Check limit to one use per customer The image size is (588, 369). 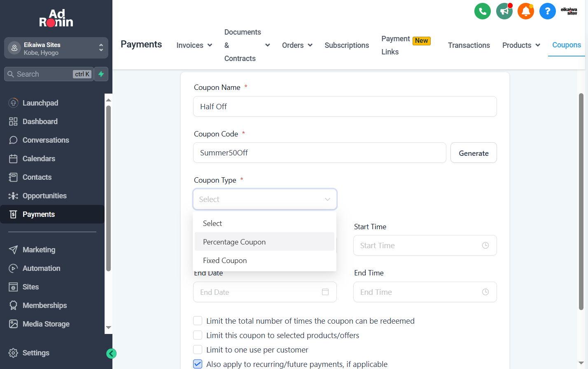point(198,350)
